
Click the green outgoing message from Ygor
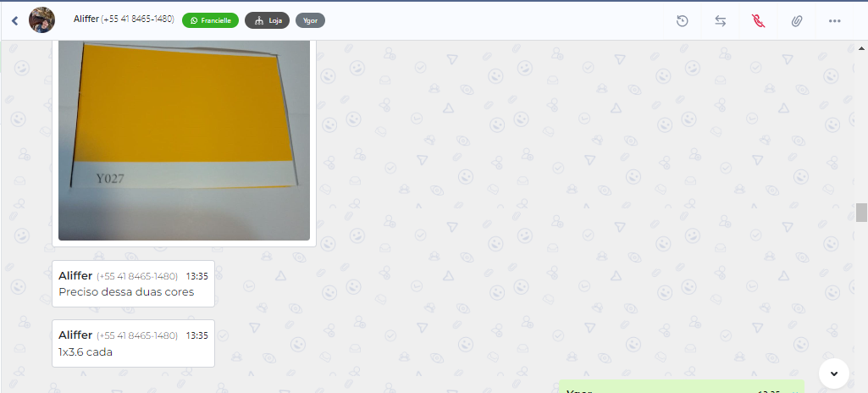[x=680, y=388]
